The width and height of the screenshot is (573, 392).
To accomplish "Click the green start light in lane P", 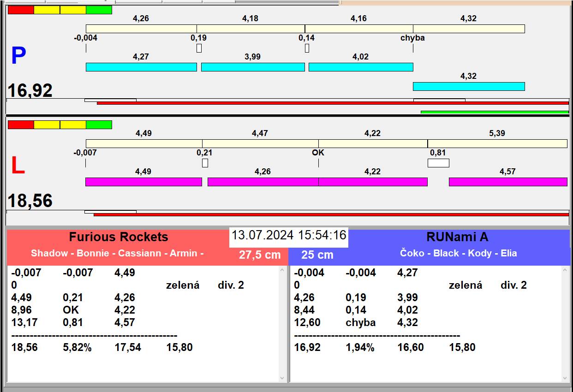I will click(99, 10).
